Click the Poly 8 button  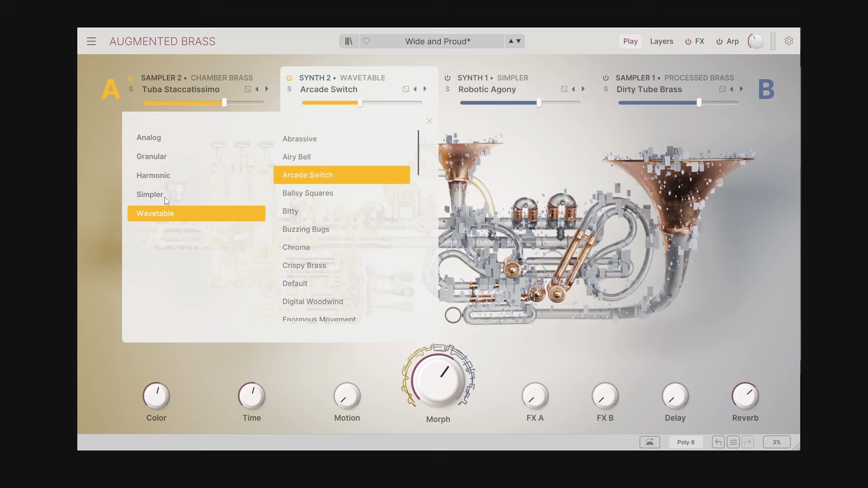(x=685, y=442)
